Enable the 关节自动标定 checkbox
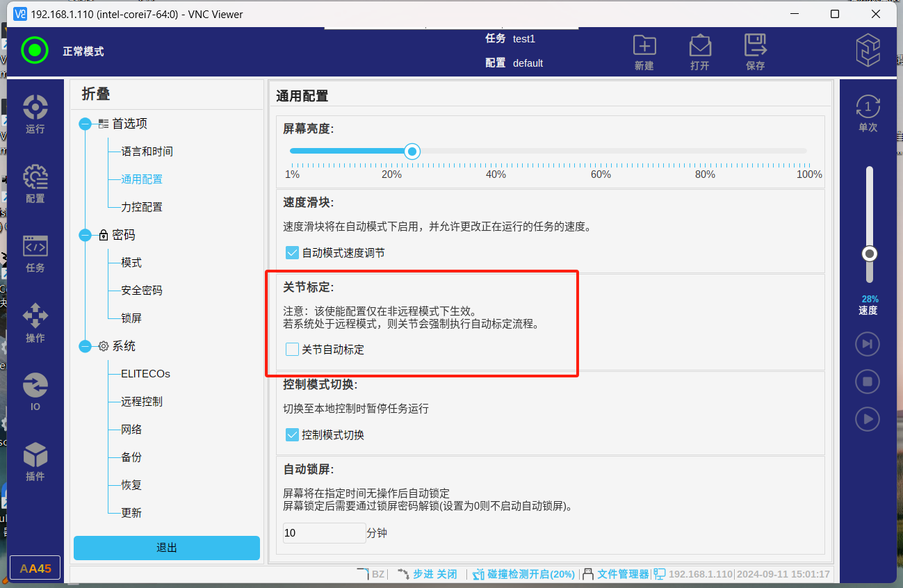903x588 pixels. (x=293, y=350)
